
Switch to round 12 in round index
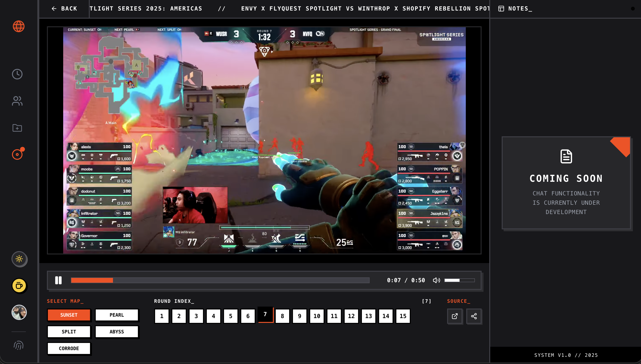[351, 316]
